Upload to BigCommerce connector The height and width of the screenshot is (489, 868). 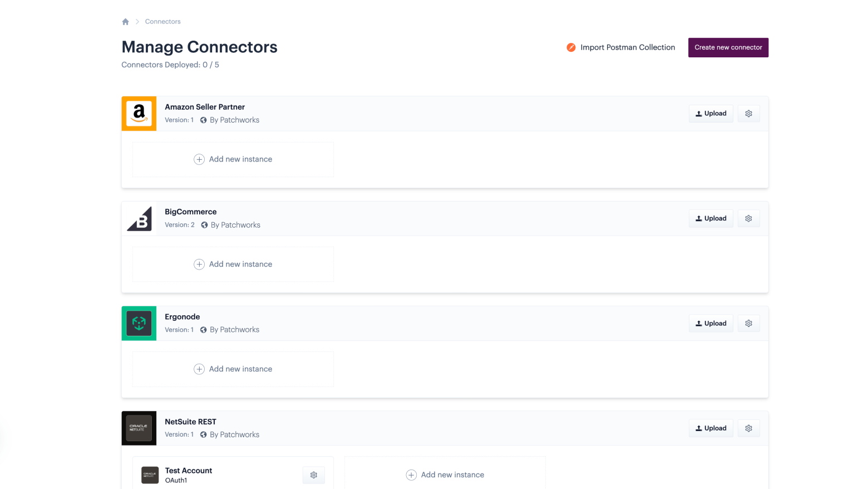[711, 218]
